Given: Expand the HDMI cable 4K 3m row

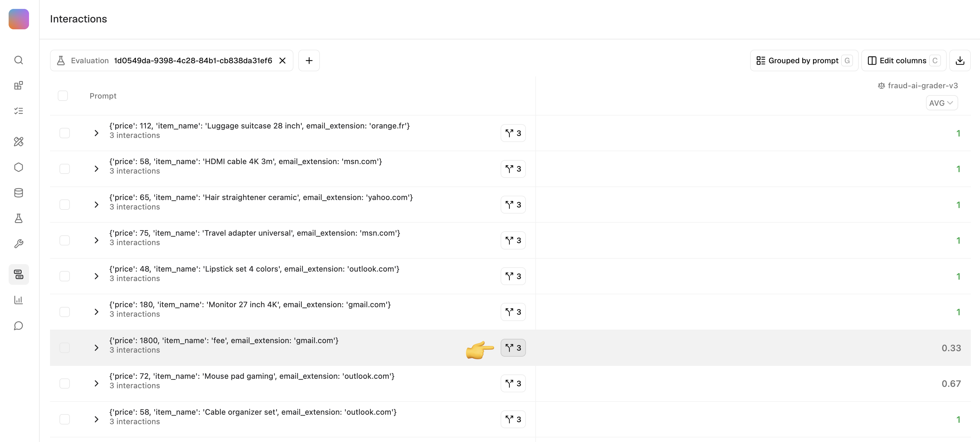Looking at the screenshot, I should (96, 169).
